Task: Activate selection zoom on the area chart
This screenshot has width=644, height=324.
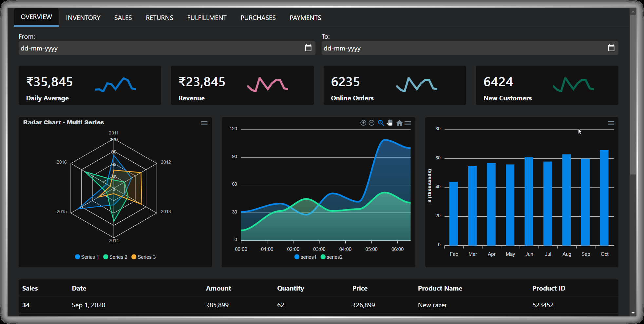Action: pos(381,123)
